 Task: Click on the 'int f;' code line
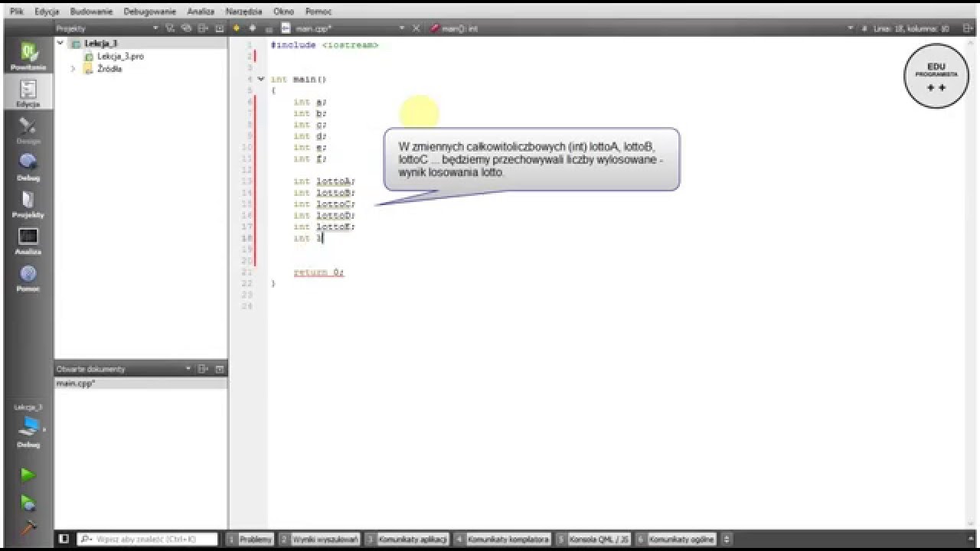coord(309,158)
